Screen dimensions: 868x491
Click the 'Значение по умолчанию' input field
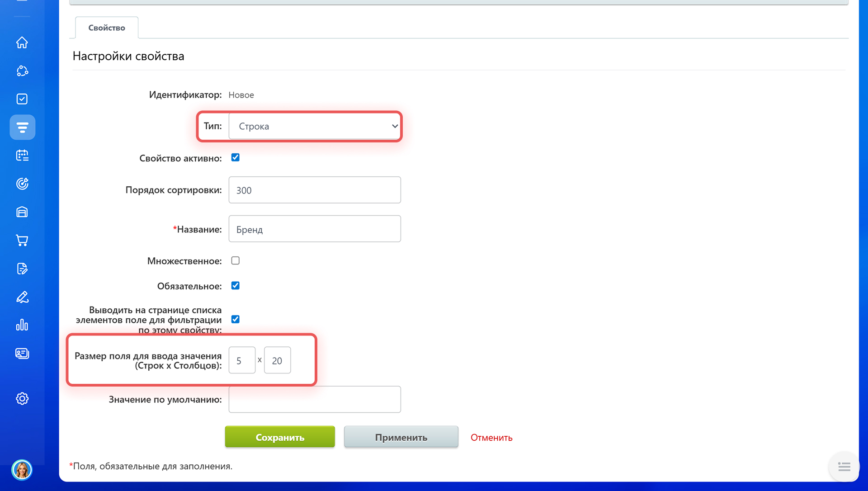(x=315, y=399)
